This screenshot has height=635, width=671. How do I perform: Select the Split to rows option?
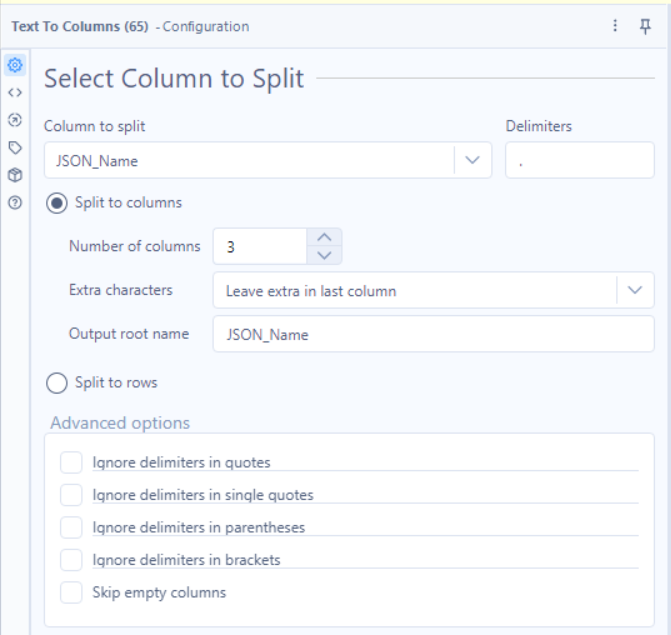(x=57, y=383)
